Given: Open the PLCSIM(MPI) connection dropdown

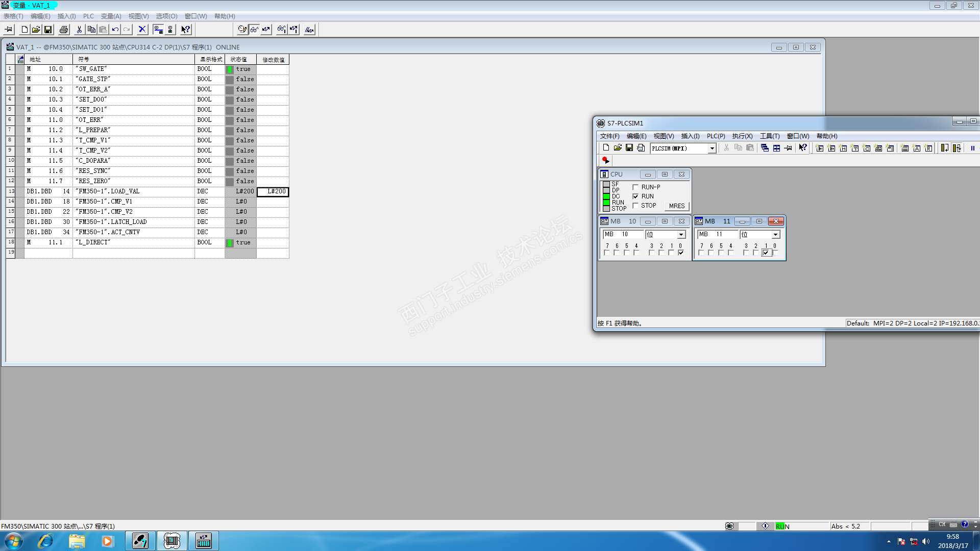Looking at the screenshot, I should click(x=712, y=148).
